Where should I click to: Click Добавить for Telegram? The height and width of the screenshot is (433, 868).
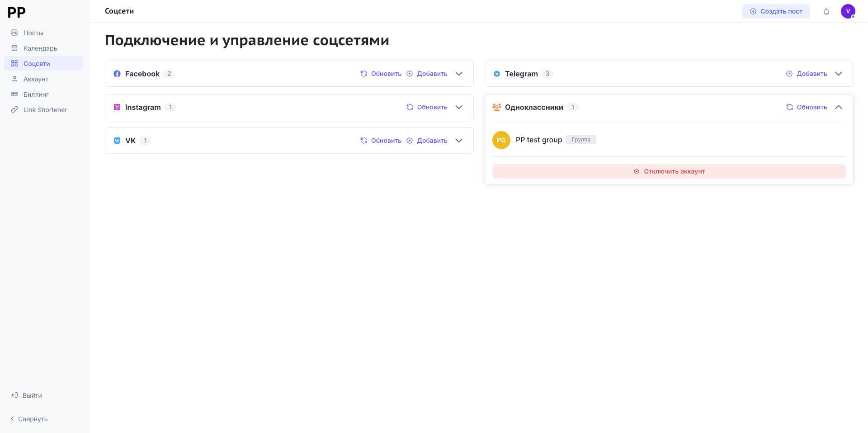tap(807, 74)
